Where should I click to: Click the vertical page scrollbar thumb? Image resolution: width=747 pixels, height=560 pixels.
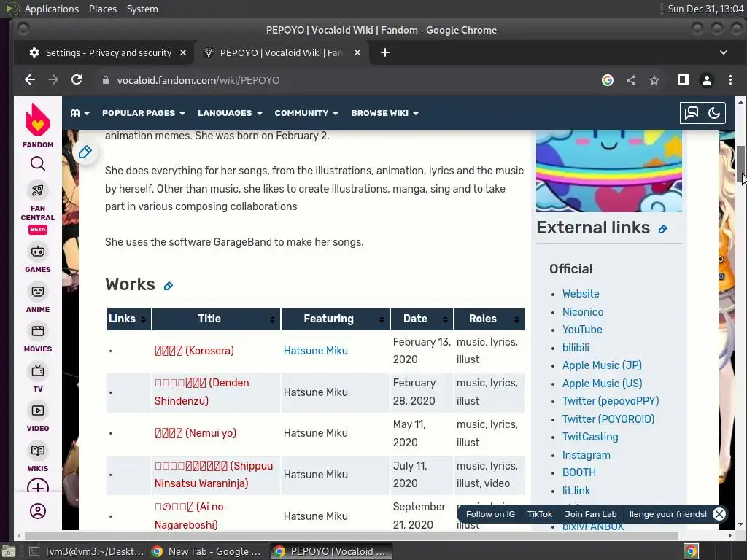pyautogui.click(x=740, y=164)
